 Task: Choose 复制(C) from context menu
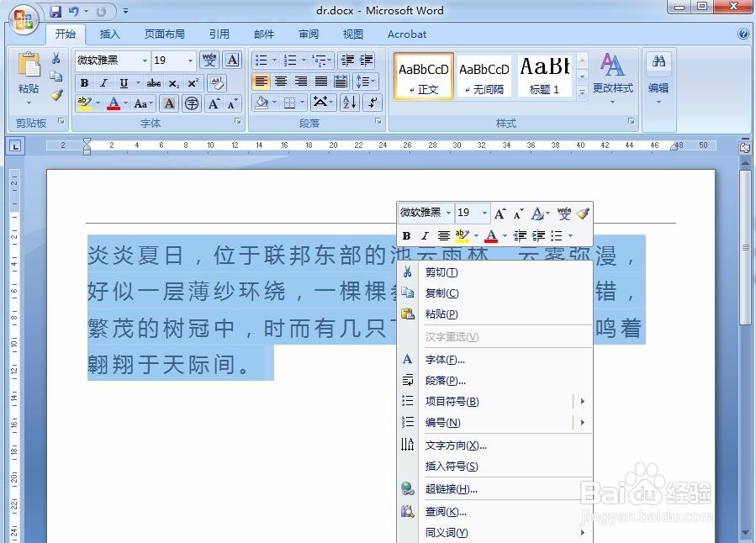pos(494,293)
